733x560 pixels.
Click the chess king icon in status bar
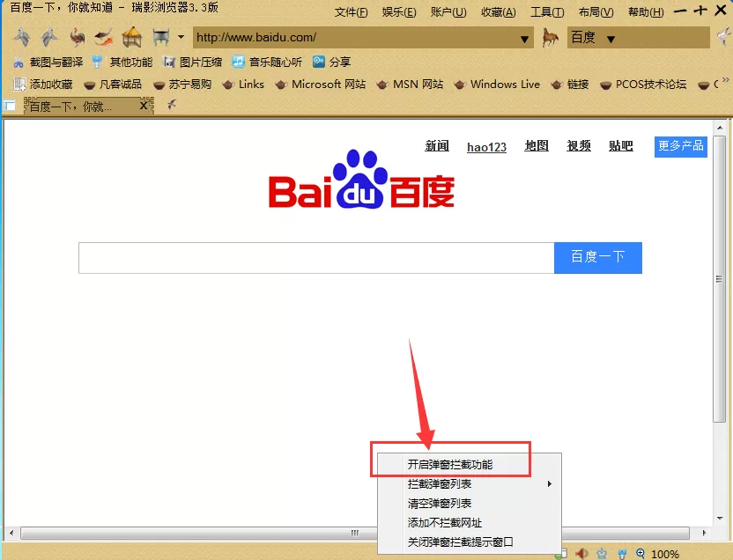pos(602,554)
